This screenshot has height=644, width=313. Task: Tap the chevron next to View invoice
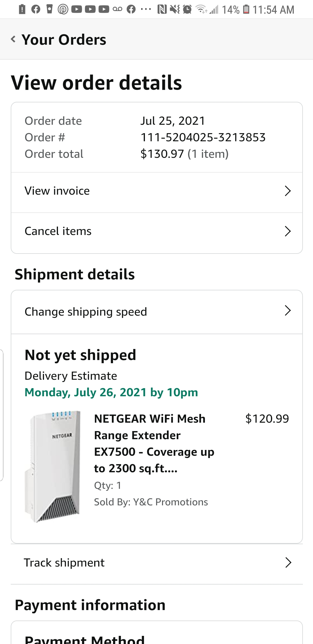point(287,191)
